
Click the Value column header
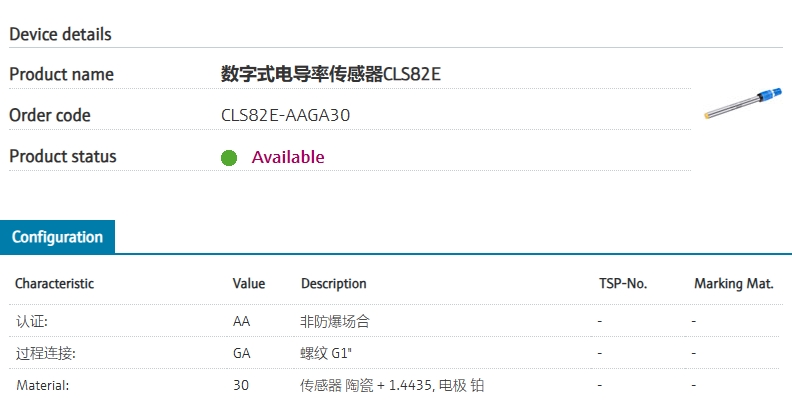[x=249, y=283]
